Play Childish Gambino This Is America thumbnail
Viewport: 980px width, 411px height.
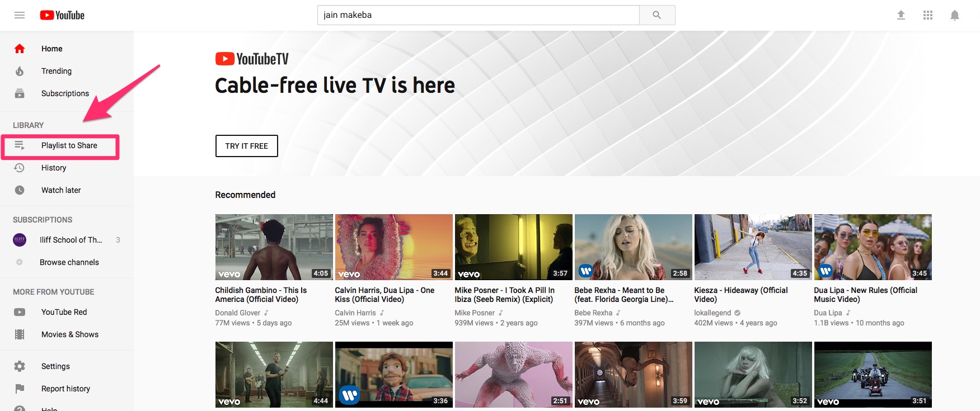click(274, 247)
